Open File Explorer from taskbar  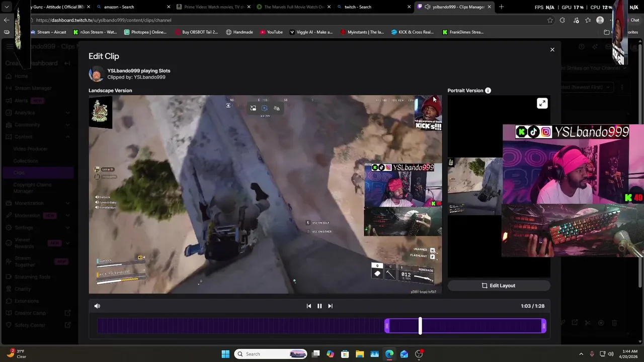click(360, 354)
